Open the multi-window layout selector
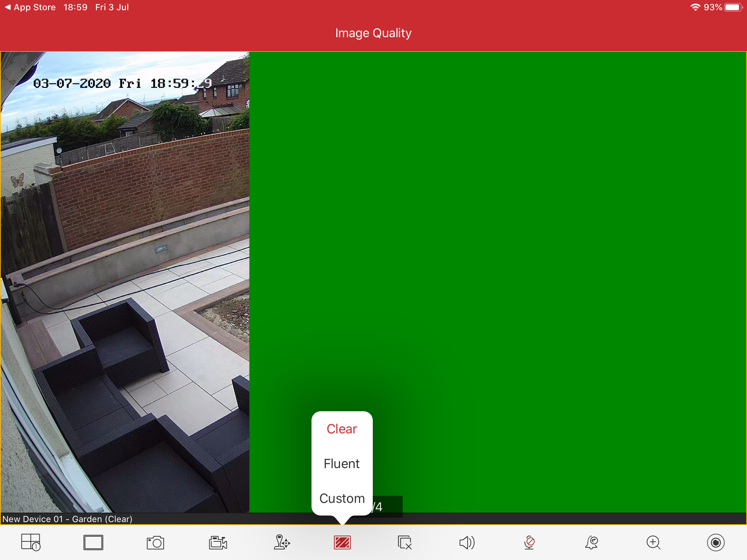 tap(31, 542)
